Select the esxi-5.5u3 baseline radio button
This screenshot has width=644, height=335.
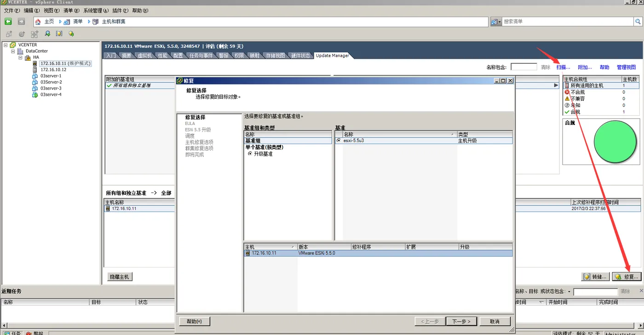coord(339,141)
